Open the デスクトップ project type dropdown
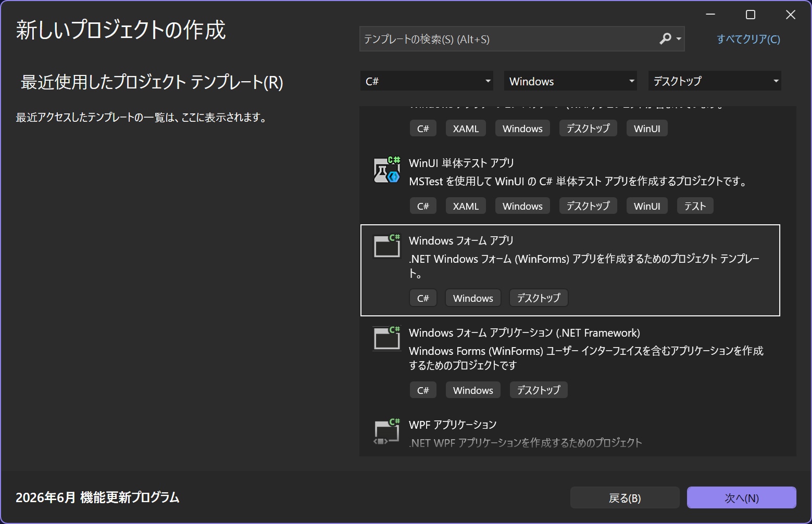The image size is (812, 524). pyautogui.click(x=715, y=81)
